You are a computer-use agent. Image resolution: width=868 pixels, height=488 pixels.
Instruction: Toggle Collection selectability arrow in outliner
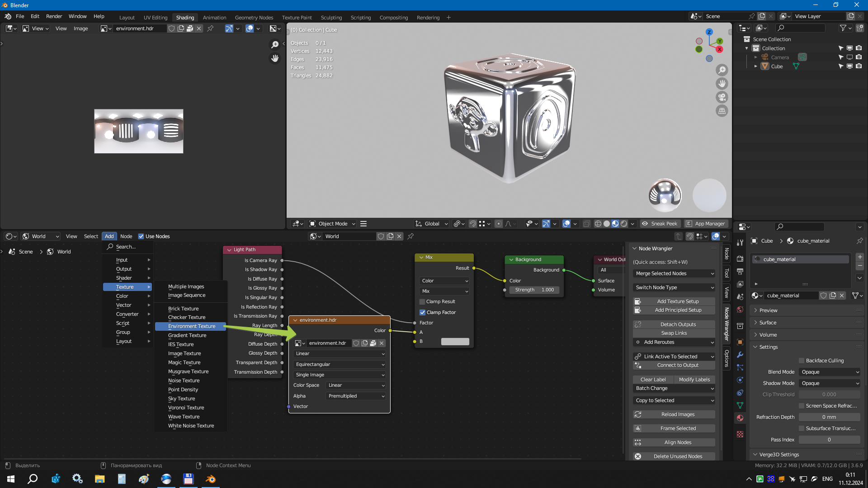pos(840,48)
